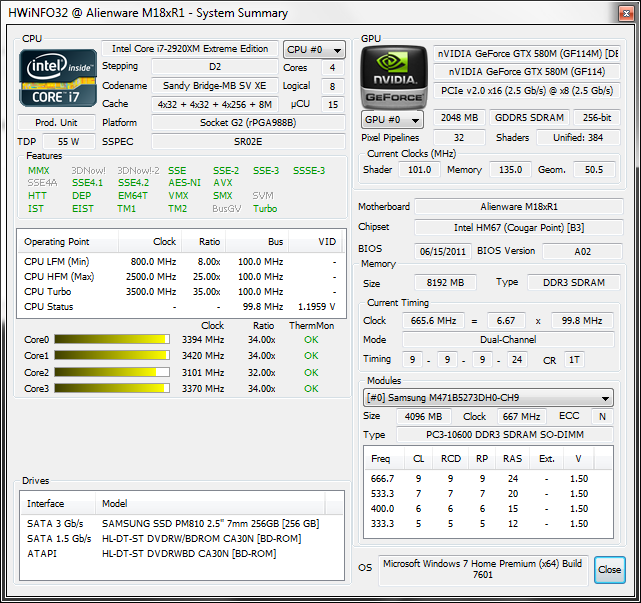
Task: Click the Turbo feature flag
Action: point(265,209)
